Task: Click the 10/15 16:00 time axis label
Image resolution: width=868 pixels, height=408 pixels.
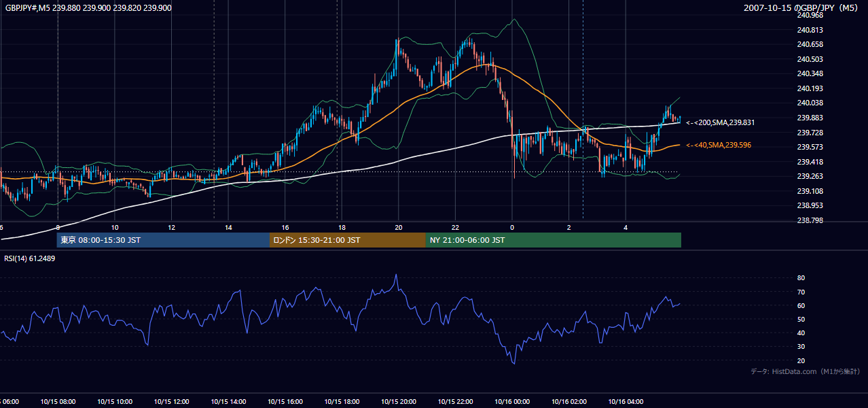Action: point(285,402)
